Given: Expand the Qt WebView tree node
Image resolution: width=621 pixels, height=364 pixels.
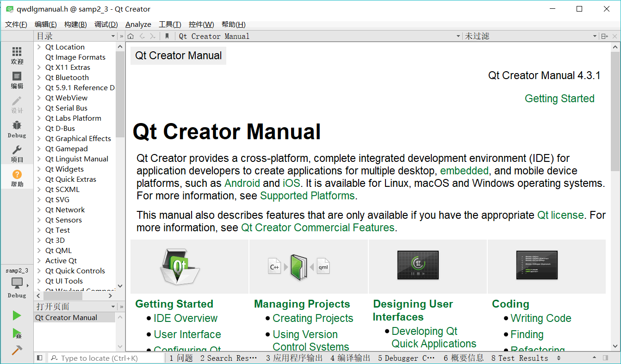Looking at the screenshot, I should click(39, 98).
